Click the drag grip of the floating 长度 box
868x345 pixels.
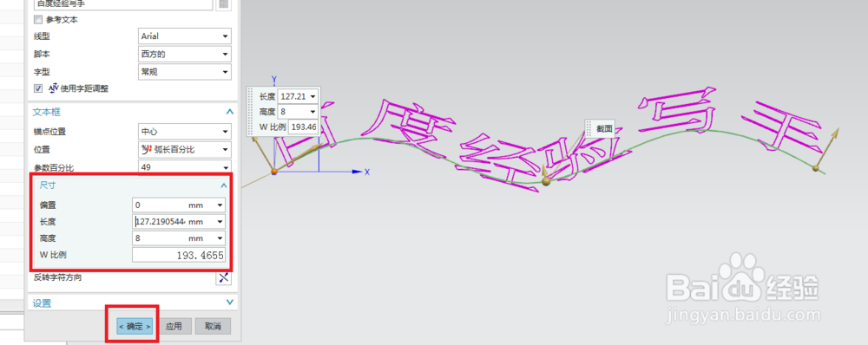[251, 111]
